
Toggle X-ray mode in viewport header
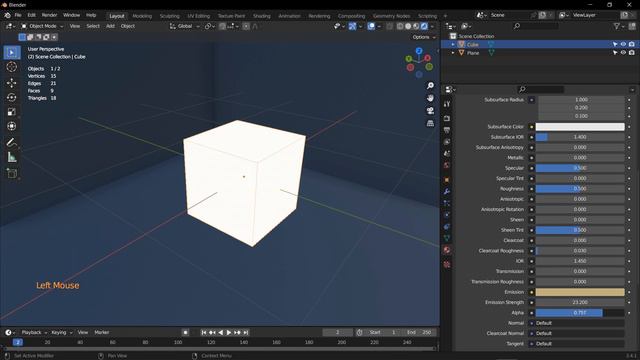(x=389, y=26)
